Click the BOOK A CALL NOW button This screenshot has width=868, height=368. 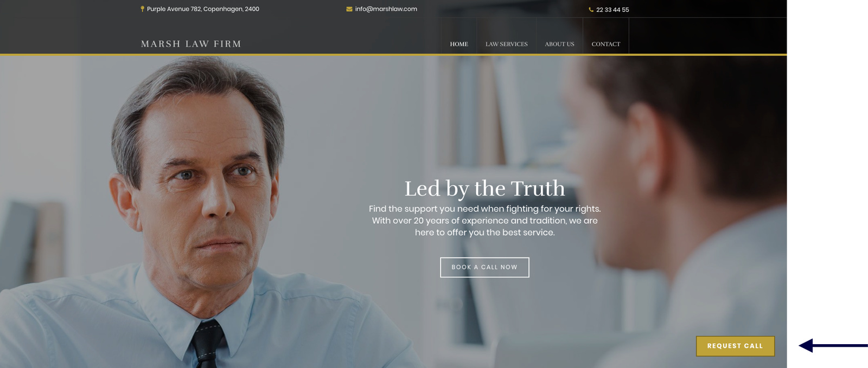tap(484, 267)
